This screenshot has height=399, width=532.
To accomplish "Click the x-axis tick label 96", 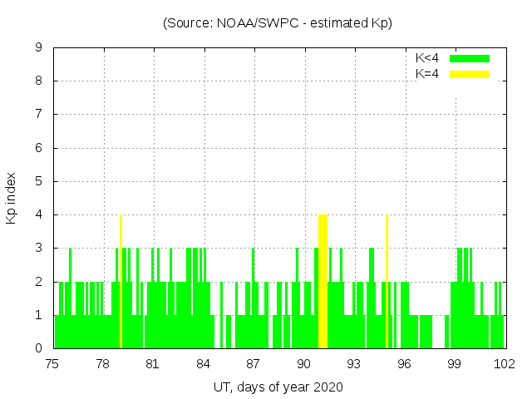I will click(x=404, y=364).
